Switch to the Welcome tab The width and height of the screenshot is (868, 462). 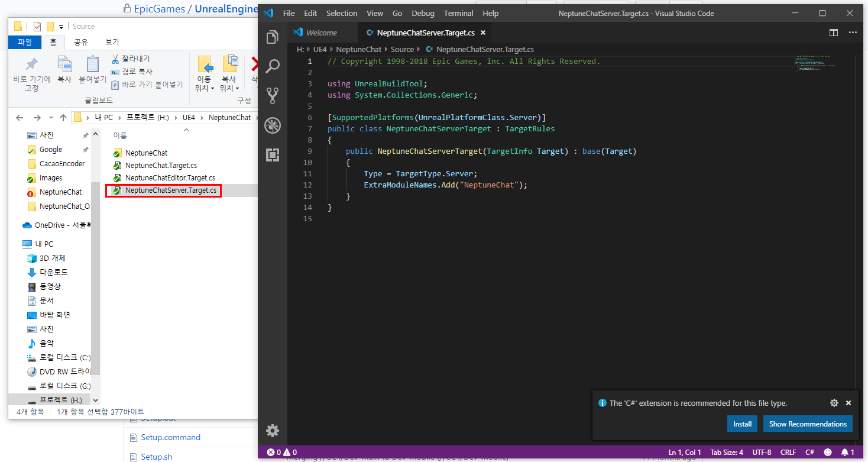tap(323, 33)
